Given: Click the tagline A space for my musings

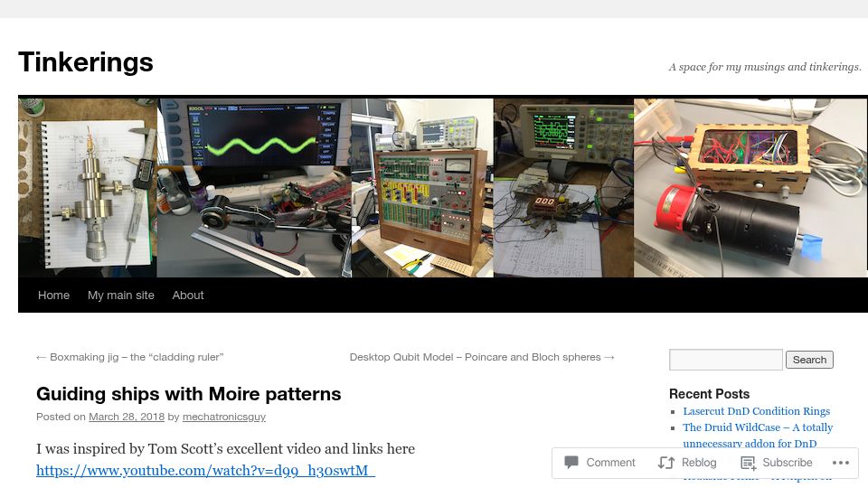Looking at the screenshot, I should coord(765,67).
